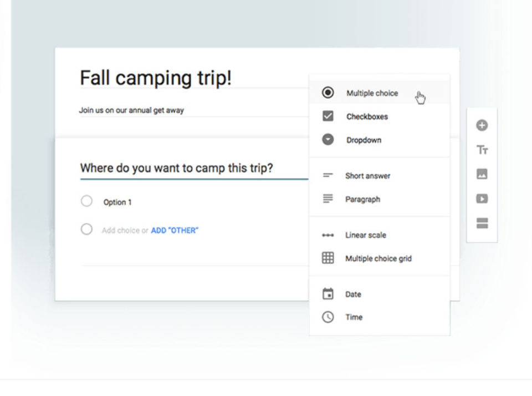Click the add video icon

tap(482, 199)
